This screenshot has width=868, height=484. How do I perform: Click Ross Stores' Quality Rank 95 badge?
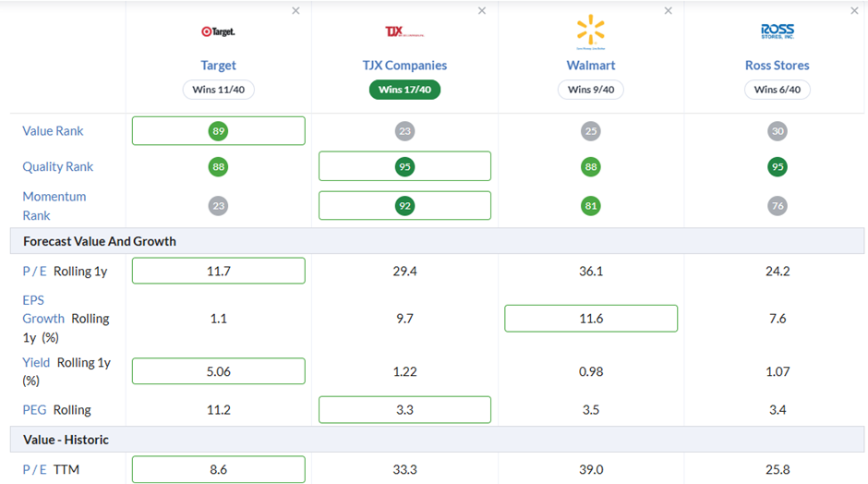point(778,166)
